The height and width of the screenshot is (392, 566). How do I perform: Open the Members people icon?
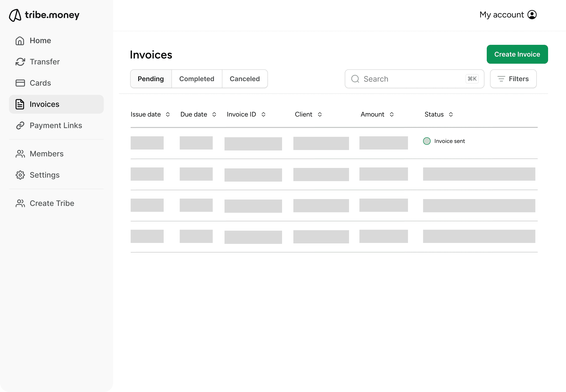click(x=20, y=154)
